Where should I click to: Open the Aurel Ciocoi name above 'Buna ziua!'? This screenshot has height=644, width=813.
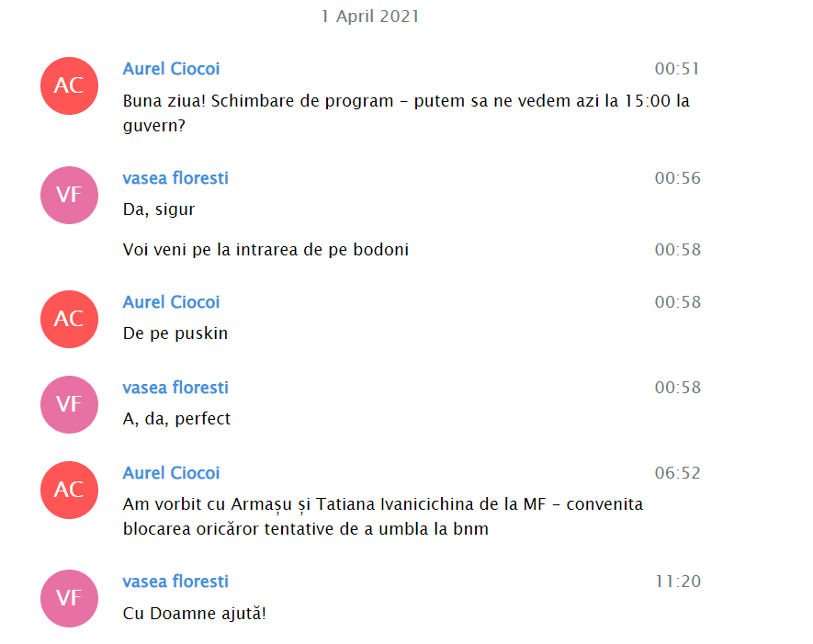(x=171, y=69)
